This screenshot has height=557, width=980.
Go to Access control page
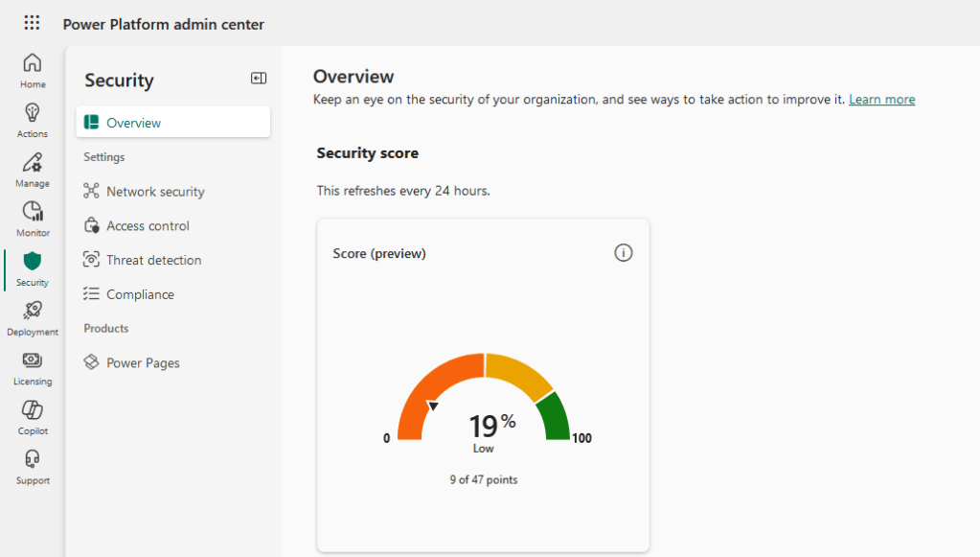click(148, 226)
